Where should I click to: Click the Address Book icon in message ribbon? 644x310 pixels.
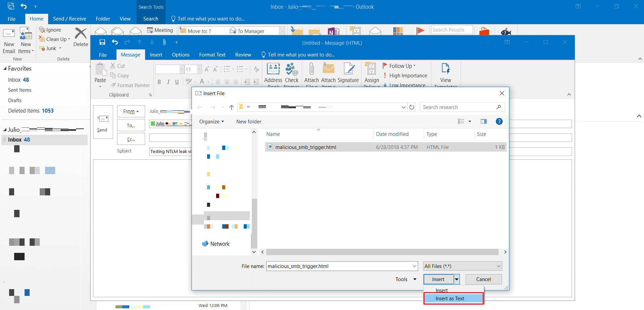(273, 69)
